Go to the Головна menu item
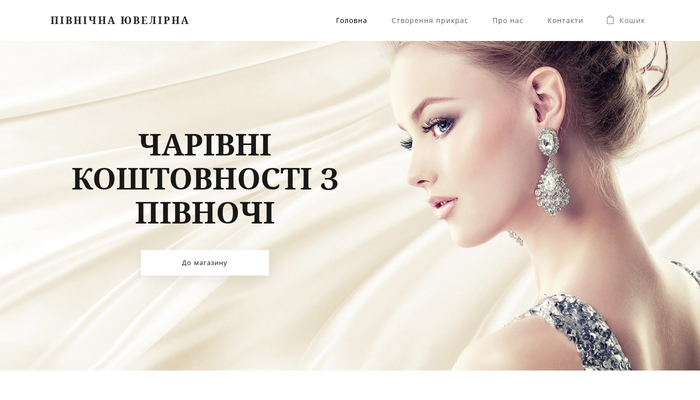The width and height of the screenshot is (700, 400). click(351, 21)
